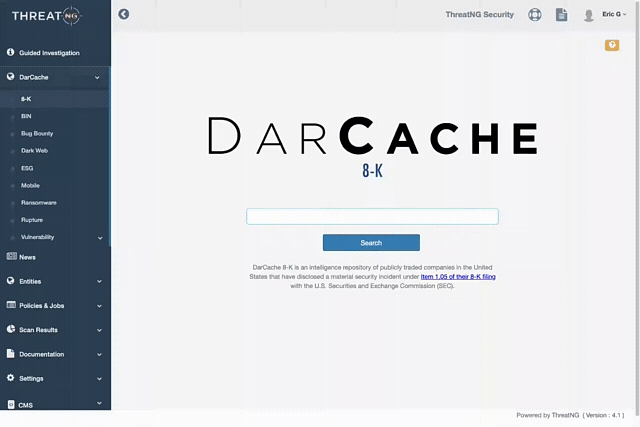Screen dimensions: 640x427
Task: Click the Documentation file icon
Action: (10, 354)
